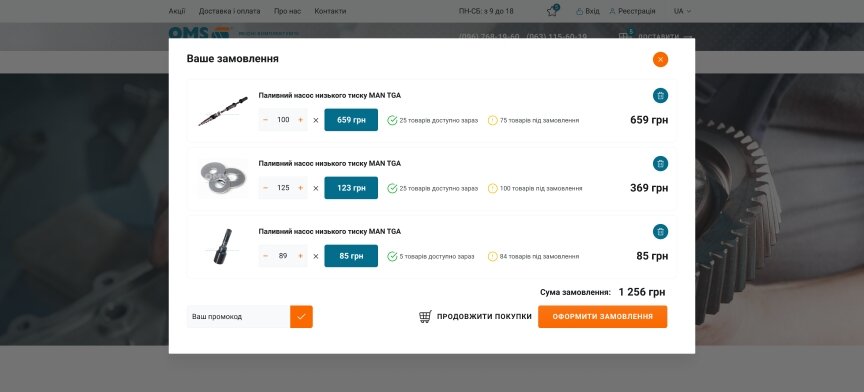Open the metal washers product thumbnail

pyautogui.click(x=223, y=179)
